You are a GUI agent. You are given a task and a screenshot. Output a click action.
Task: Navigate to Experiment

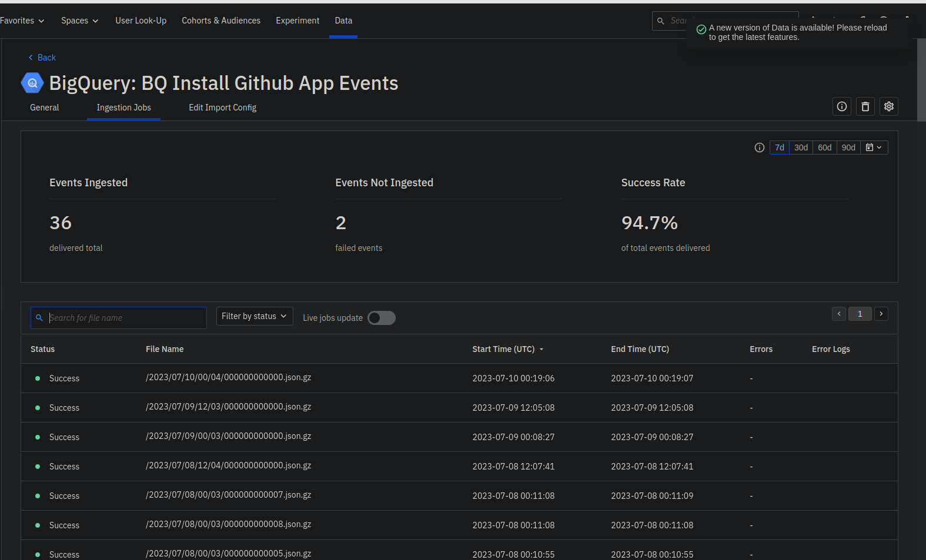point(297,21)
